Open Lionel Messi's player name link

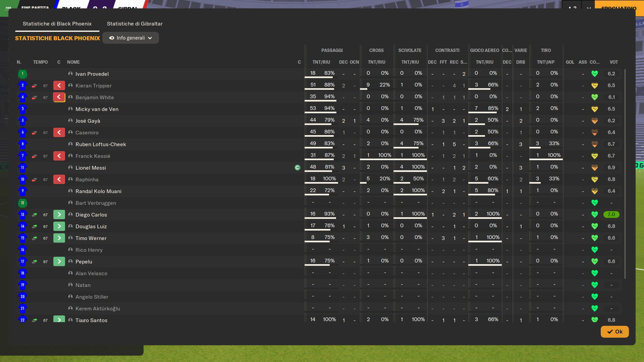pos(91,168)
